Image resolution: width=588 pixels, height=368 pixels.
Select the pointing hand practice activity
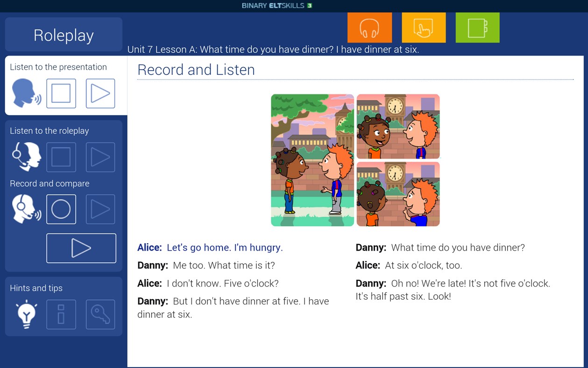point(423,28)
